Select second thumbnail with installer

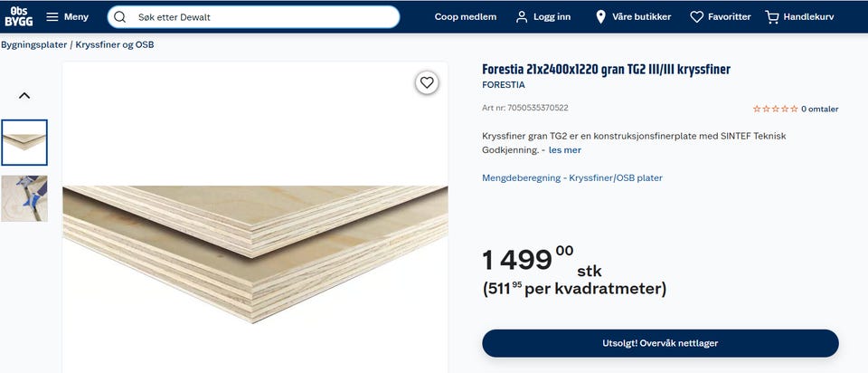24,198
